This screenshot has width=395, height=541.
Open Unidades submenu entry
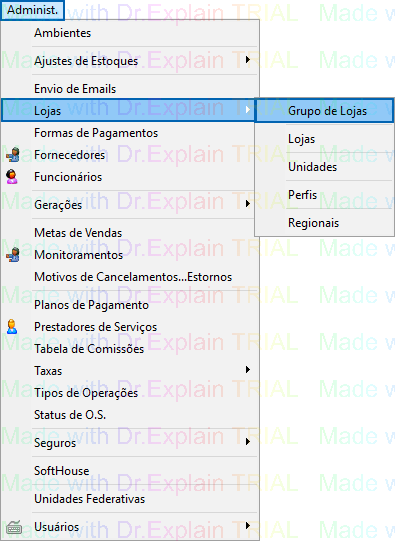click(x=324, y=167)
